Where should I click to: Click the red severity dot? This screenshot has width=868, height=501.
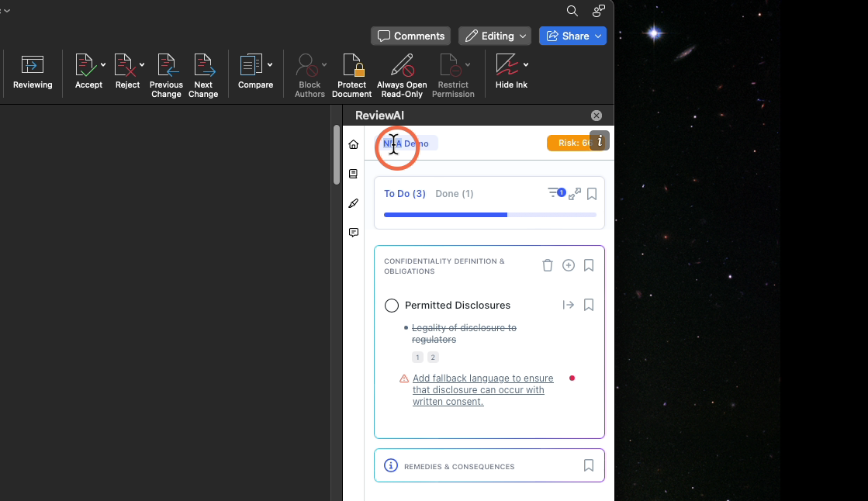pos(572,378)
